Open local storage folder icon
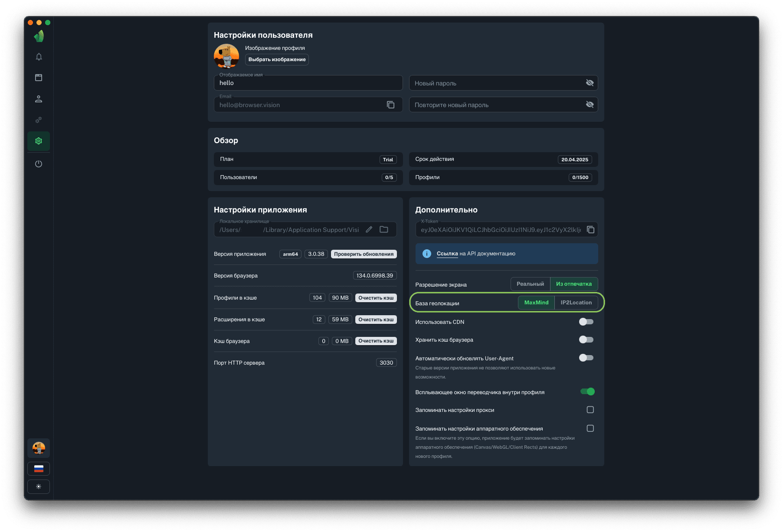783x532 pixels. pos(384,230)
